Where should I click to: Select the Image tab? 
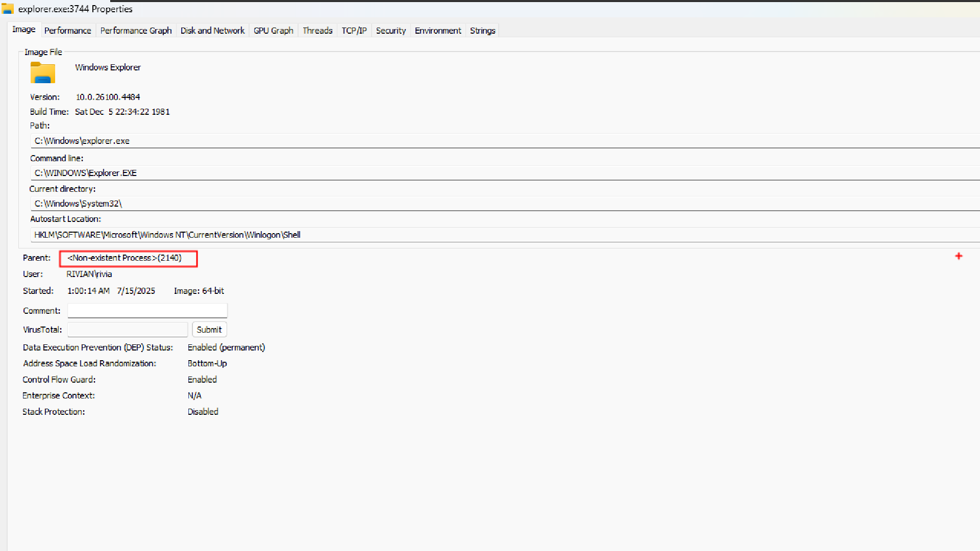[24, 30]
